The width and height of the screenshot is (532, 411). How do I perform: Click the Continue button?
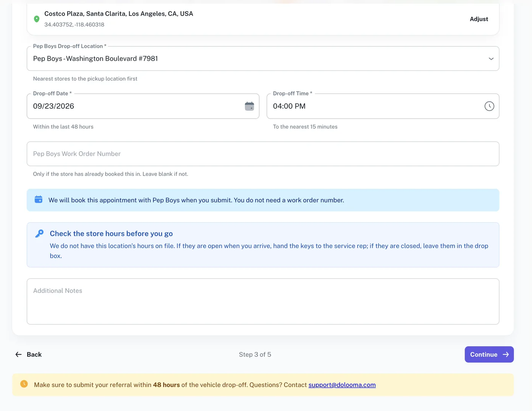(489, 354)
